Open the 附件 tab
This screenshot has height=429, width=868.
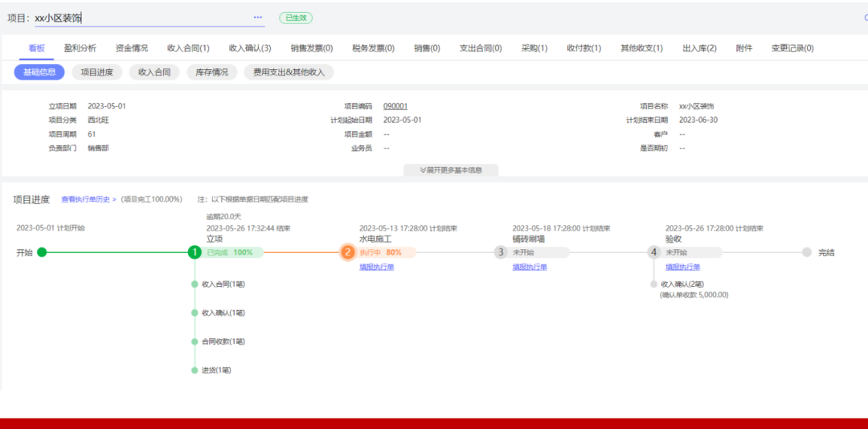(744, 48)
